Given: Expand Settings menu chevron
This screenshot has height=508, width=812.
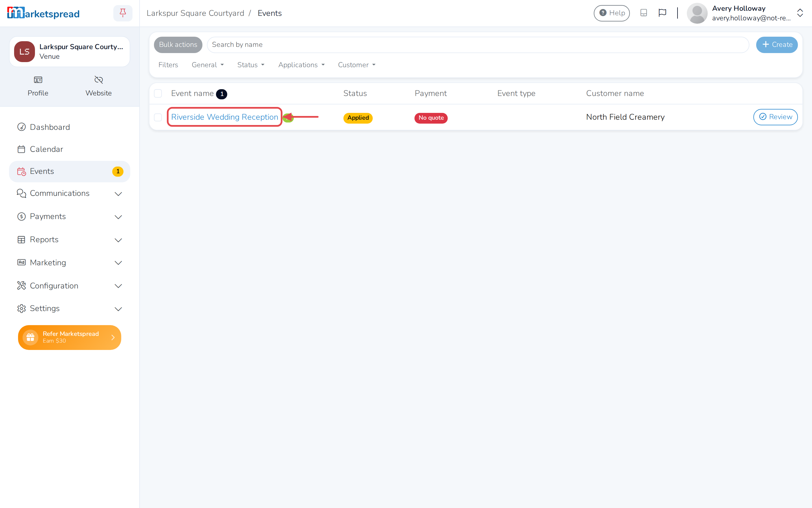Looking at the screenshot, I should click(118, 309).
